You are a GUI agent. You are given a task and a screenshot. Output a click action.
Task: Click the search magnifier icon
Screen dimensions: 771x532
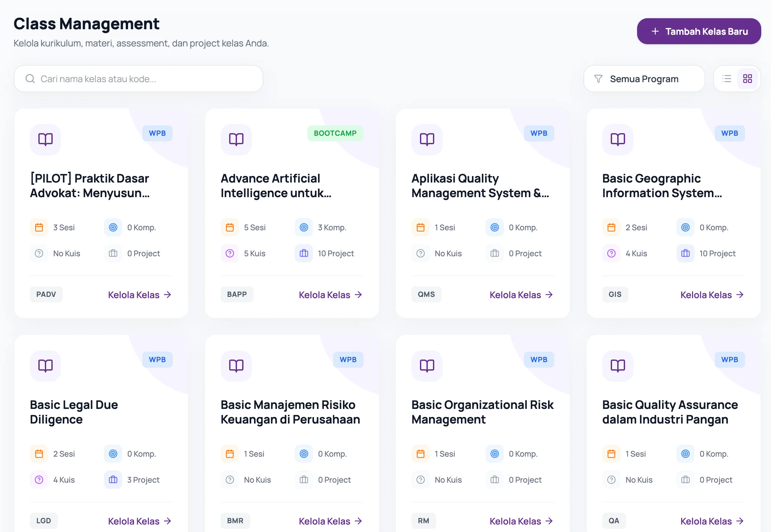(30, 79)
